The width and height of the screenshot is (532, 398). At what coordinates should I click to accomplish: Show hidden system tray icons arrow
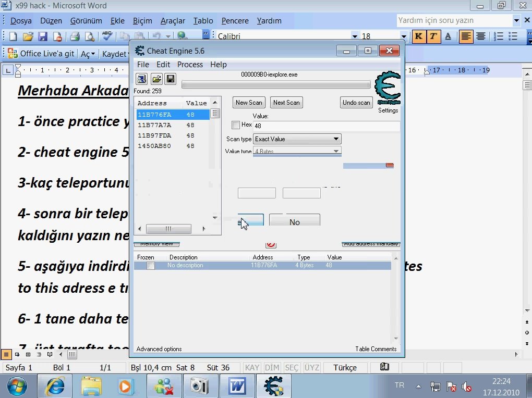(x=418, y=386)
